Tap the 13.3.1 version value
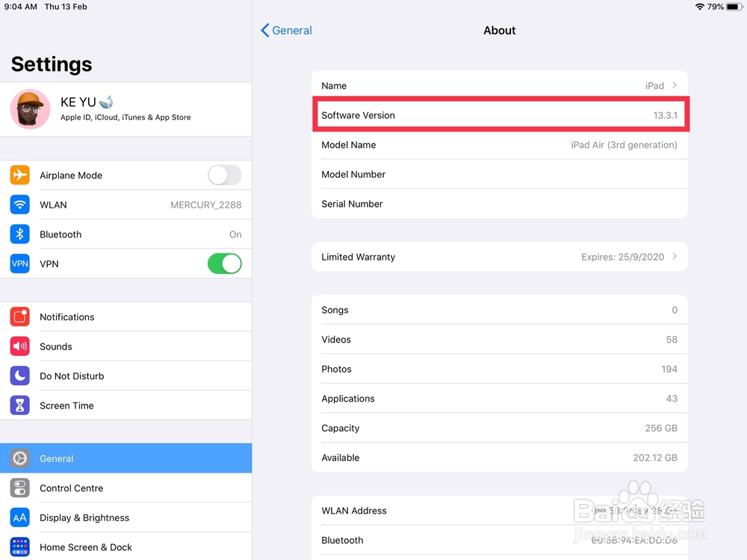The image size is (747, 560). pyautogui.click(x=665, y=115)
